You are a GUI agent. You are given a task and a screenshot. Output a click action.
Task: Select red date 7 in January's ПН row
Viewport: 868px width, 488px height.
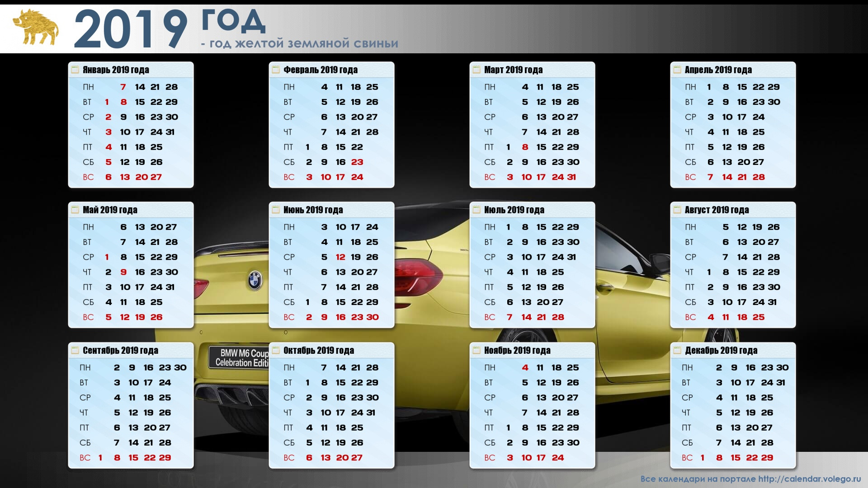point(123,87)
